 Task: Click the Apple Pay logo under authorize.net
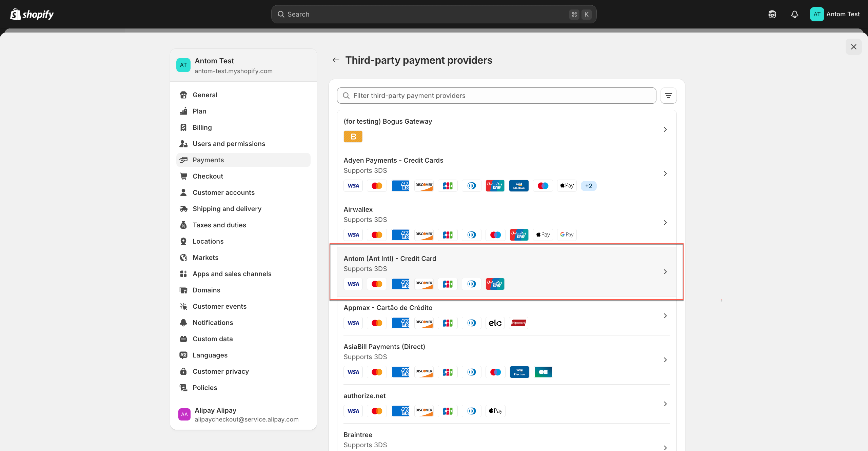click(495, 411)
